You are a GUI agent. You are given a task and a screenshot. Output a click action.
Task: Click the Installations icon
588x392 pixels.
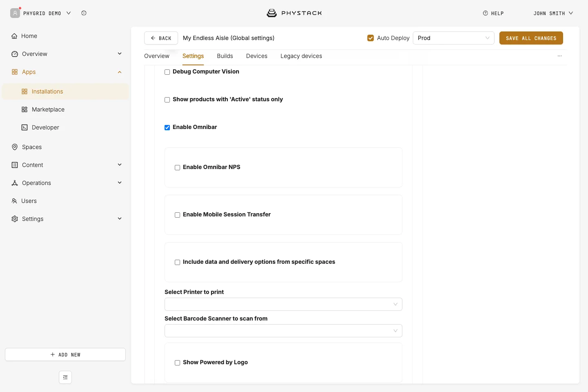click(24, 91)
